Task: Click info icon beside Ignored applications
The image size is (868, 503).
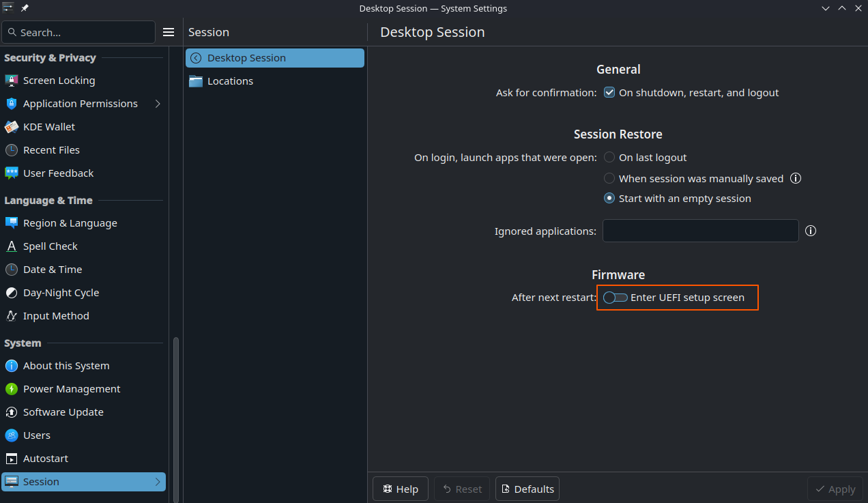Action: [811, 231]
